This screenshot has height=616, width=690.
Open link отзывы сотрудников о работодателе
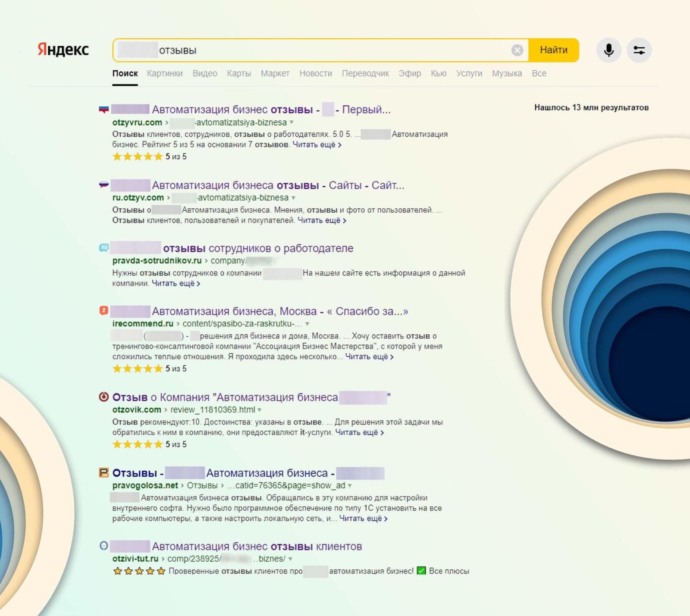click(x=258, y=248)
